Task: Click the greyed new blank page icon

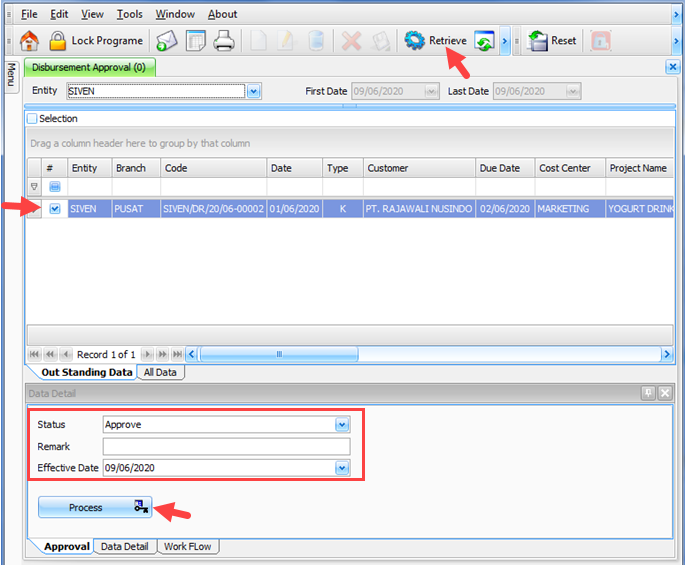Action: [x=259, y=41]
